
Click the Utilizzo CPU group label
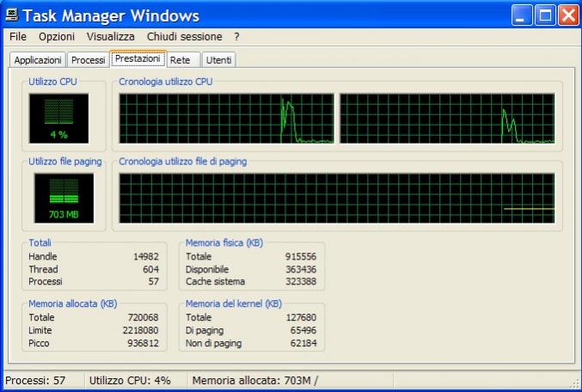point(52,82)
